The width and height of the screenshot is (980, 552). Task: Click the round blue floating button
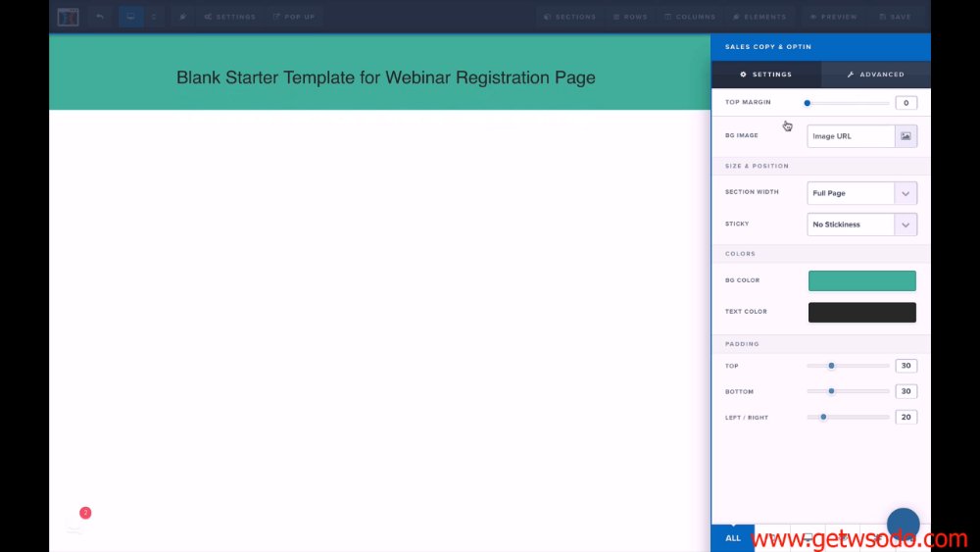point(904,524)
